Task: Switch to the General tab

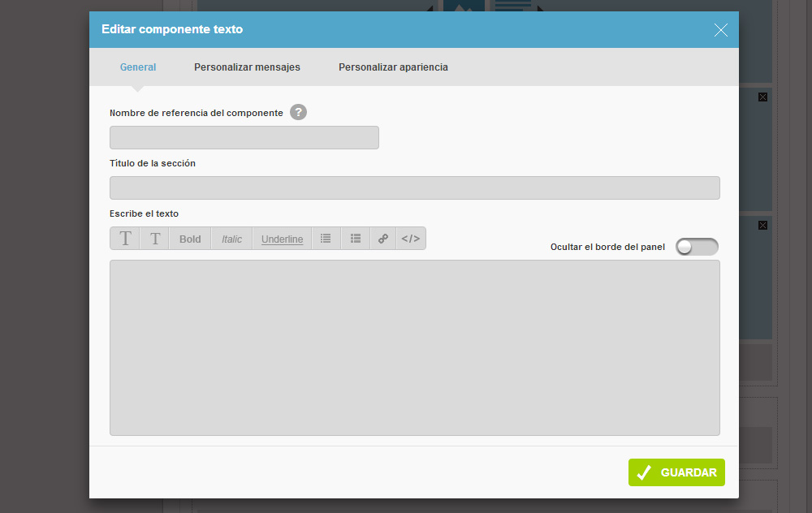Action: coord(138,67)
